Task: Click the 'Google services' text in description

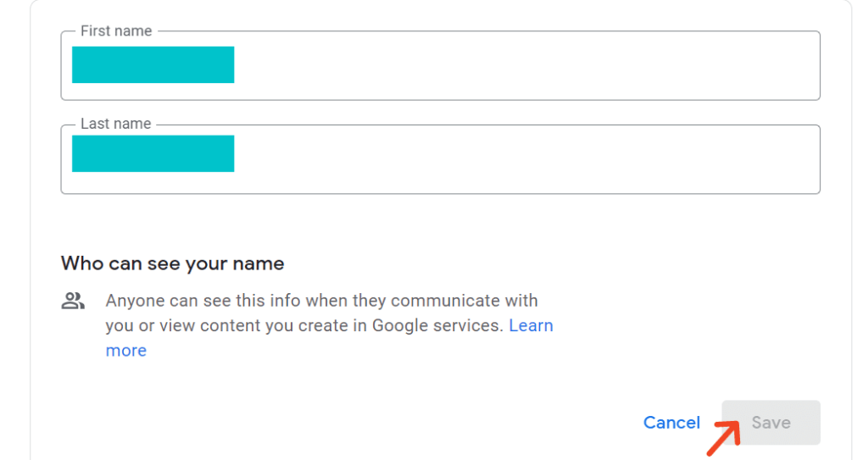Action: click(x=437, y=325)
